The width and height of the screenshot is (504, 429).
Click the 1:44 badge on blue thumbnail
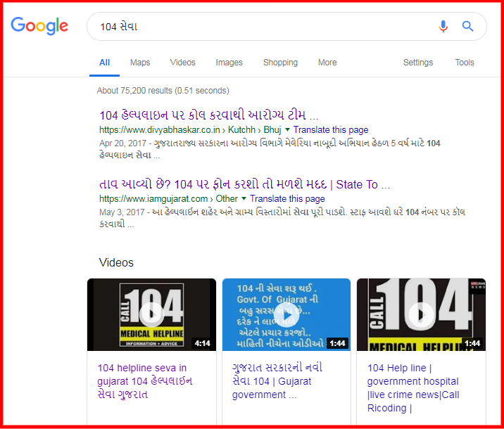(x=337, y=343)
